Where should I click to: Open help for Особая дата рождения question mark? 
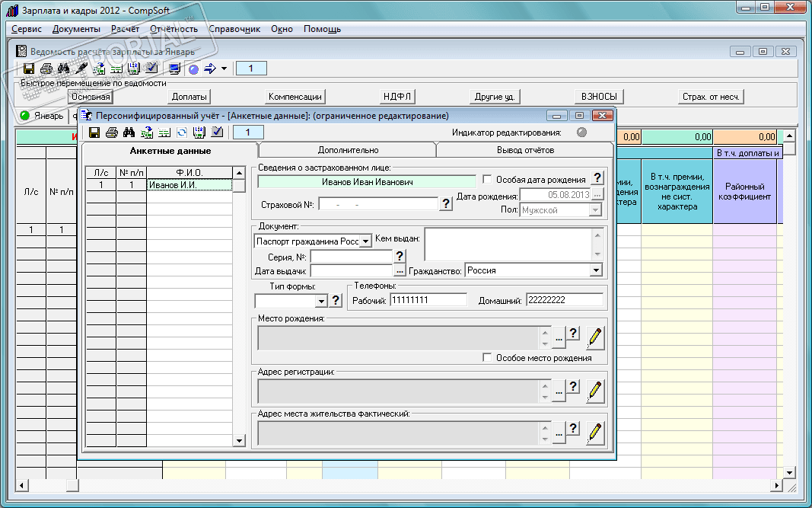[597, 178]
